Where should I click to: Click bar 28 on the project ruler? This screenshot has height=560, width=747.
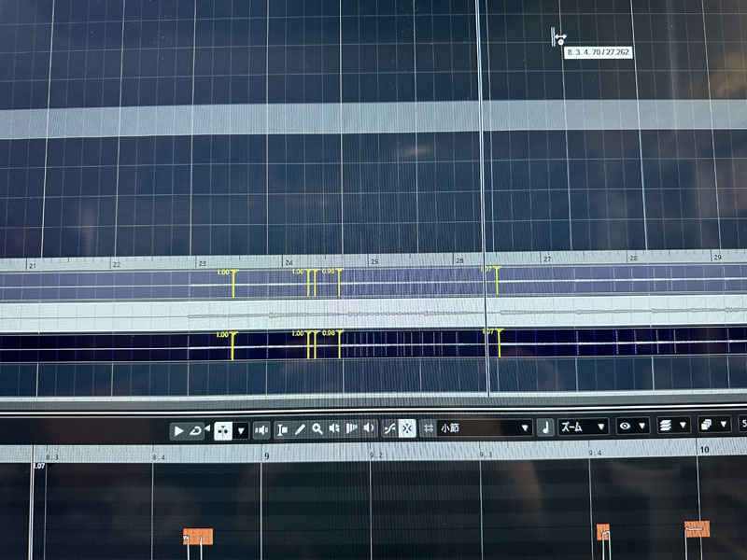633,259
